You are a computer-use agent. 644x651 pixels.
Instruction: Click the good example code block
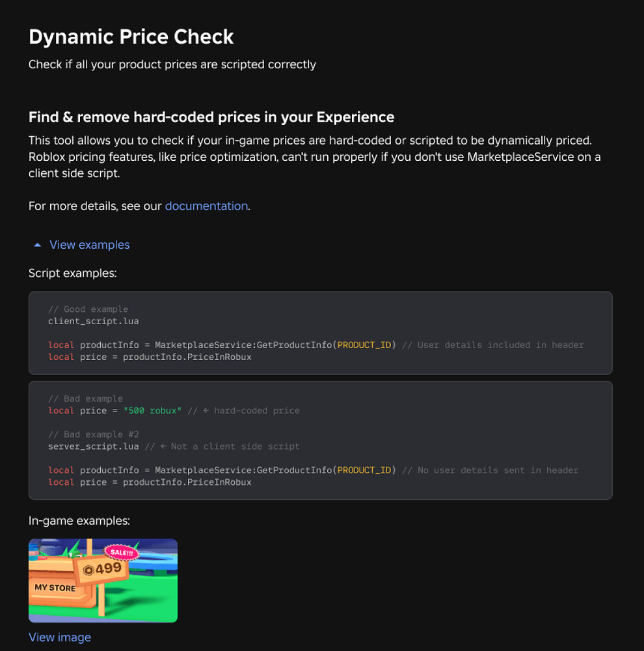pos(320,333)
